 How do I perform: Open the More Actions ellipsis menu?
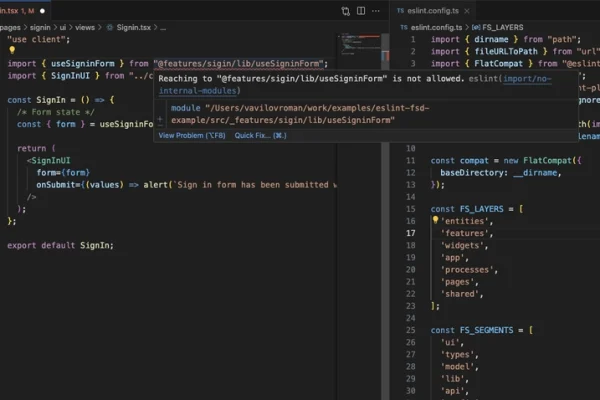376,11
